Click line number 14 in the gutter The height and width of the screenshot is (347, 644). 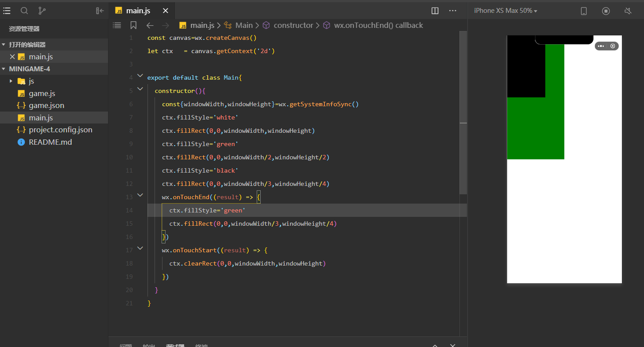129,210
